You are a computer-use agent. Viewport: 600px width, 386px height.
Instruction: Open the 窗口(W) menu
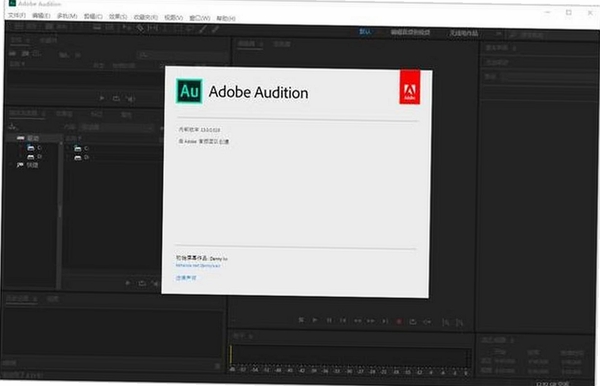[200, 18]
